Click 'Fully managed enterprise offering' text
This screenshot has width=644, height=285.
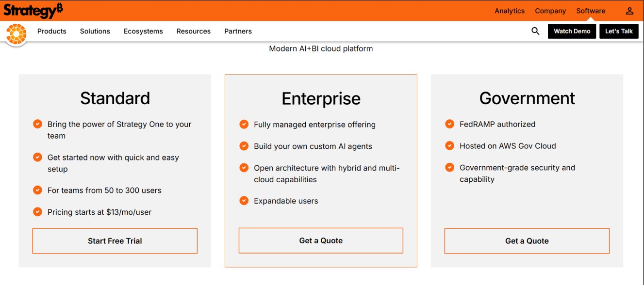click(x=314, y=125)
